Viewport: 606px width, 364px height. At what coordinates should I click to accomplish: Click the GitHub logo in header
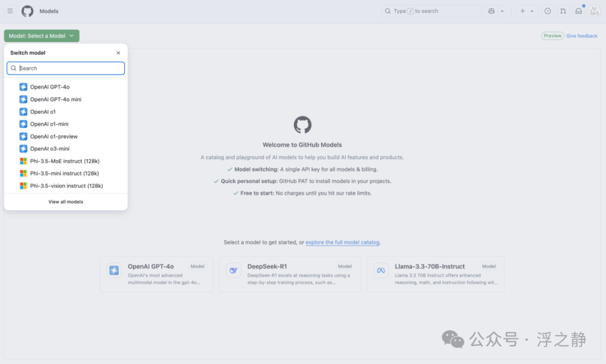(x=27, y=11)
